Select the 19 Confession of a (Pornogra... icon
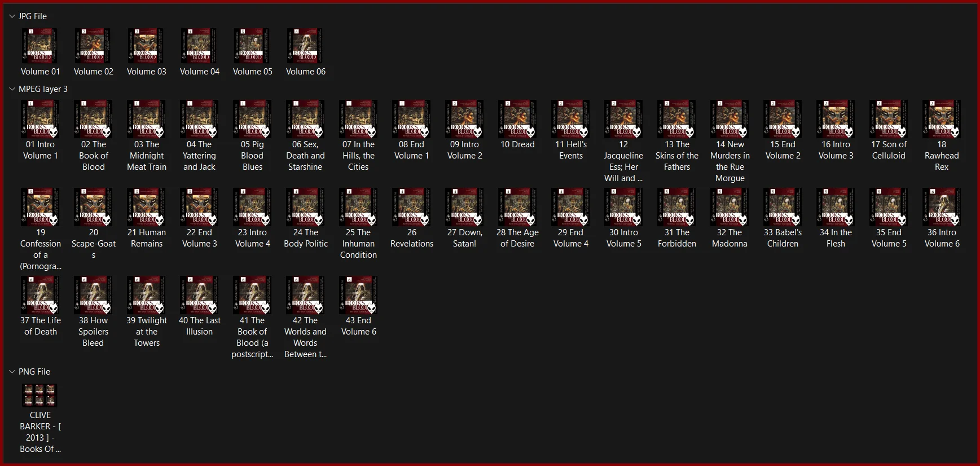 (x=40, y=207)
